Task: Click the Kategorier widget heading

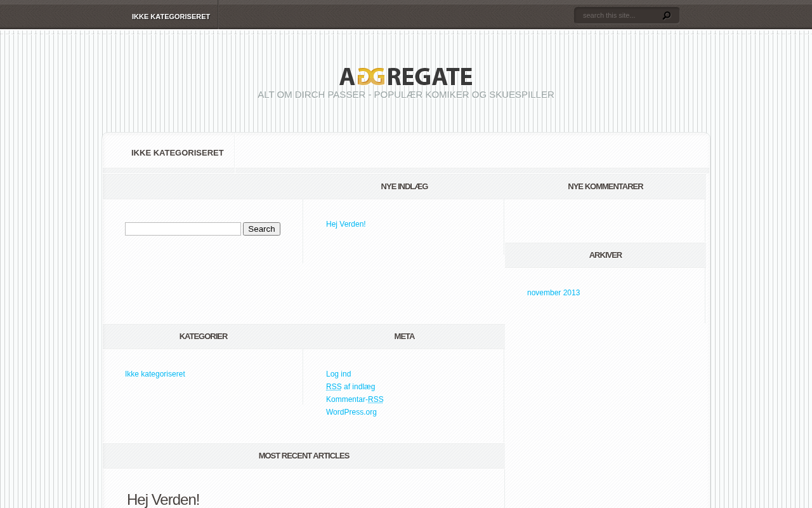Action: (203, 337)
